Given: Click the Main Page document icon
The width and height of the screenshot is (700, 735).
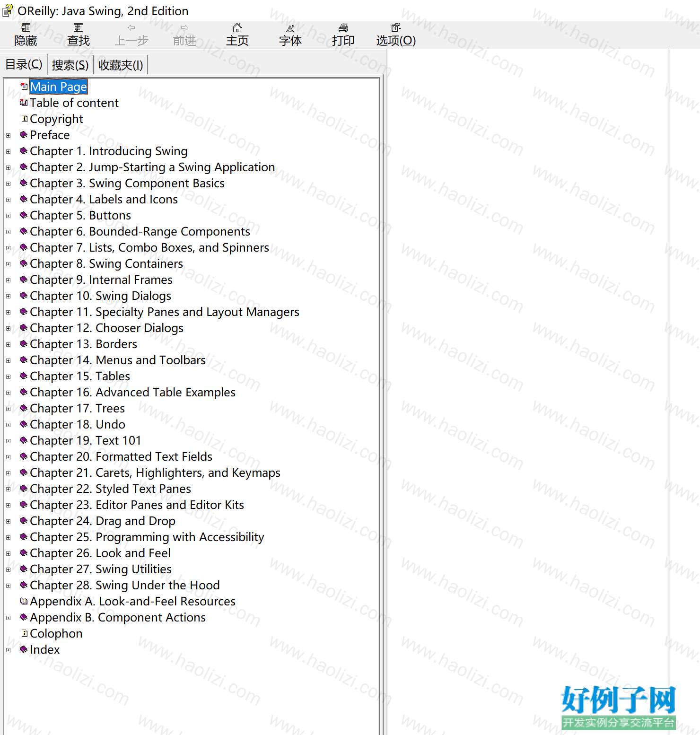Looking at the screenshot, I should click(24, 87).
